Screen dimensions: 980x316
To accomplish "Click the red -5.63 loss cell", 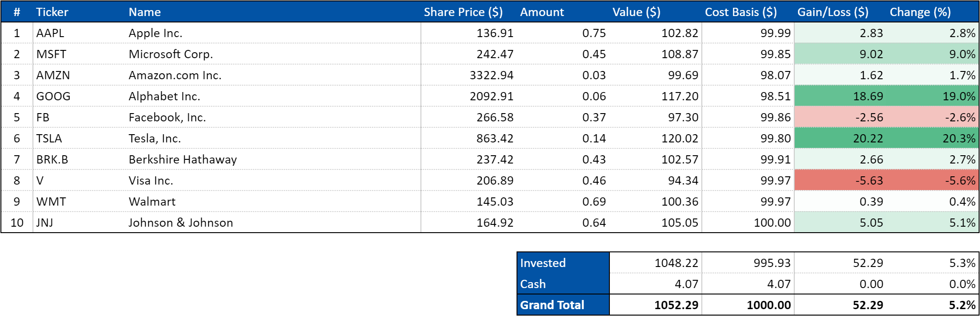I will [x=840, y=180].
